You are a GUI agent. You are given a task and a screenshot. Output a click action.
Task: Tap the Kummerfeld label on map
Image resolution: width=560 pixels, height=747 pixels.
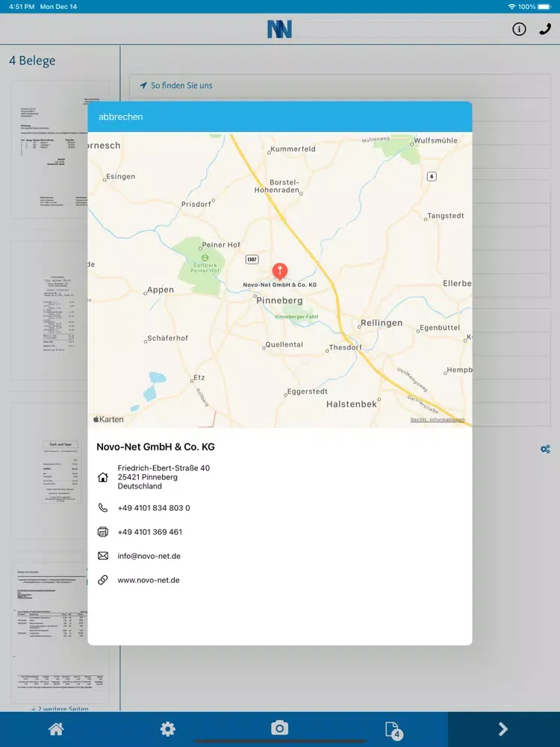[293, 149]
